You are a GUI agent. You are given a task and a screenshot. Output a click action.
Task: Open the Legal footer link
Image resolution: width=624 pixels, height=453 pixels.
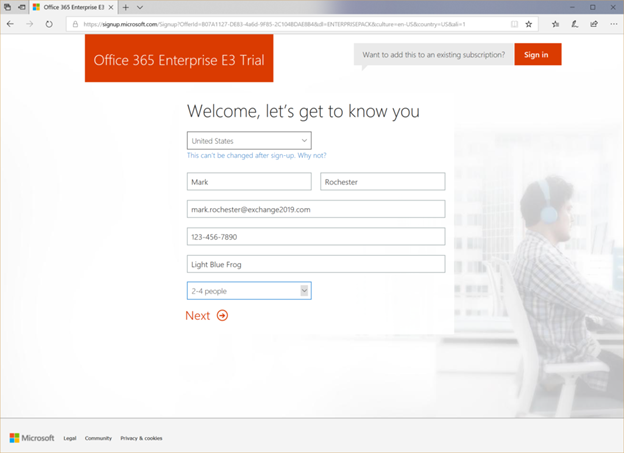point(70,438)
